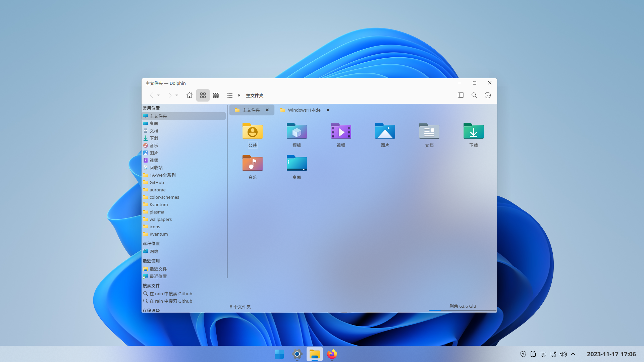The width and height of the screenshot is (644, 362).
Task: Open 文档 in the places sidebar
Action: tap(184, 131)
